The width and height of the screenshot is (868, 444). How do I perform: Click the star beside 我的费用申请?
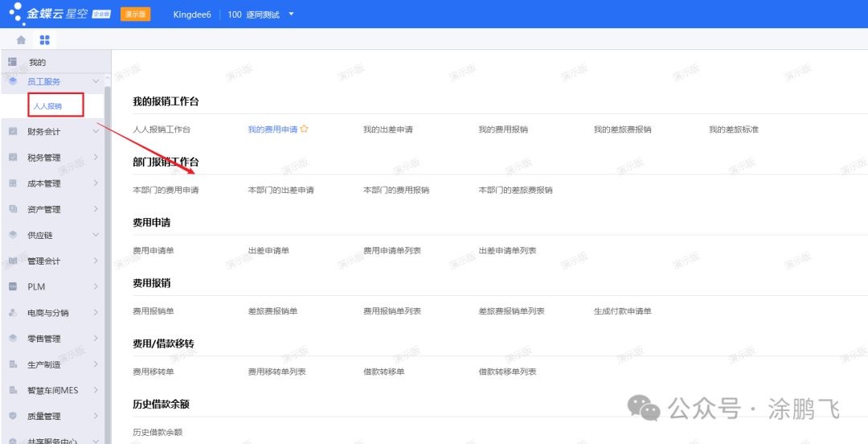[x=305, y=129]
